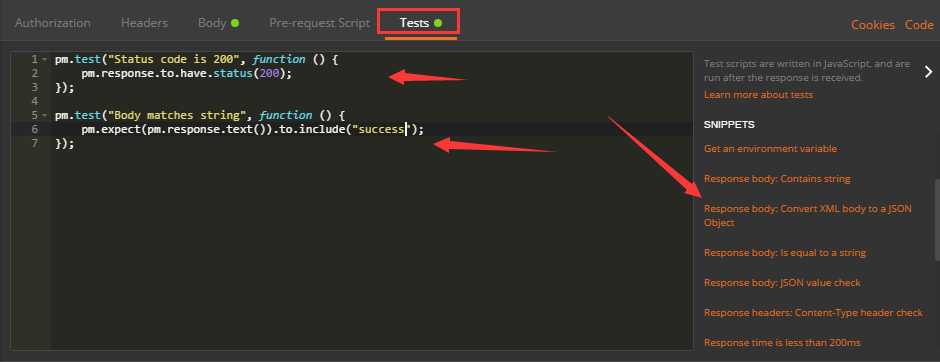Insert the Content-Type header check snippet

(813, 313)
